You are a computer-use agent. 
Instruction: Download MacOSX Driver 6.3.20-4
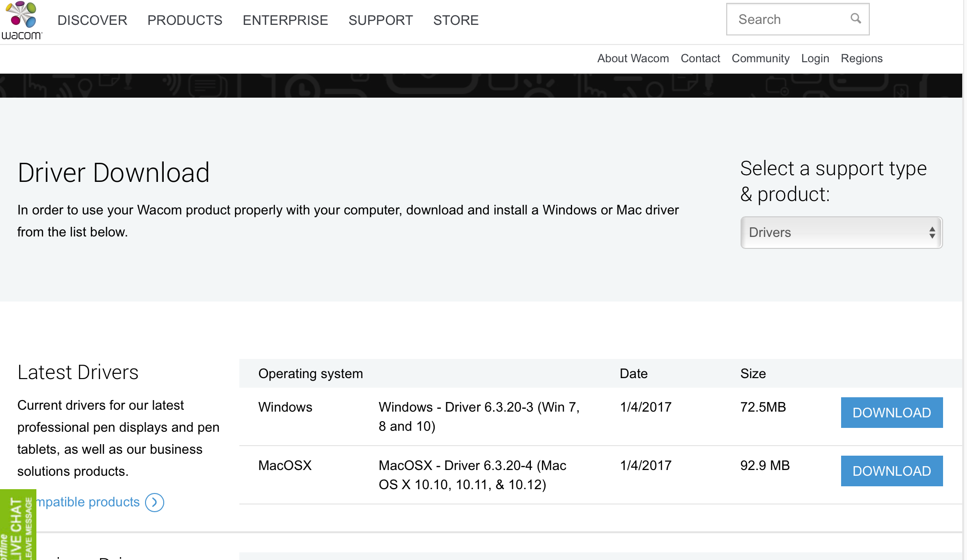892,470
